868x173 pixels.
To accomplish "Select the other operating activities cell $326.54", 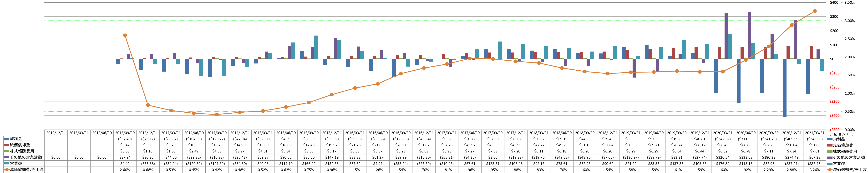I will point(723,157).
